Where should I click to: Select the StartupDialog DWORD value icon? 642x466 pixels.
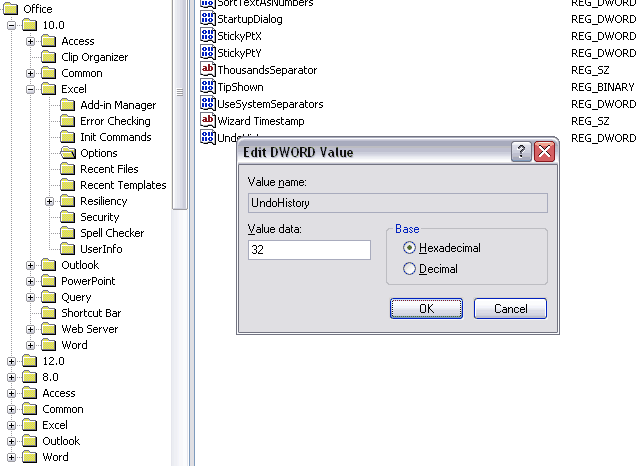coord(208,18)
